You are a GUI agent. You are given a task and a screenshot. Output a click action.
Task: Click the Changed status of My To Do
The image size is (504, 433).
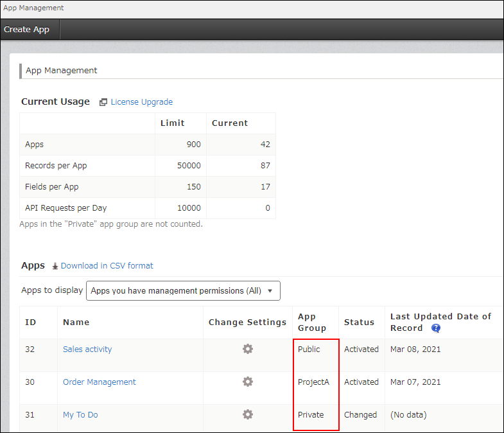click(x=360, y=415)
